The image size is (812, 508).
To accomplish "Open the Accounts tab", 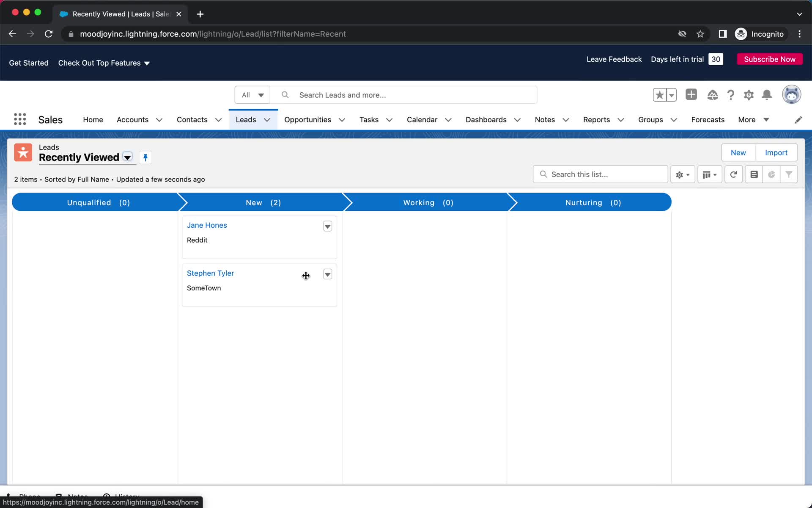I will (x=132, y=120).
